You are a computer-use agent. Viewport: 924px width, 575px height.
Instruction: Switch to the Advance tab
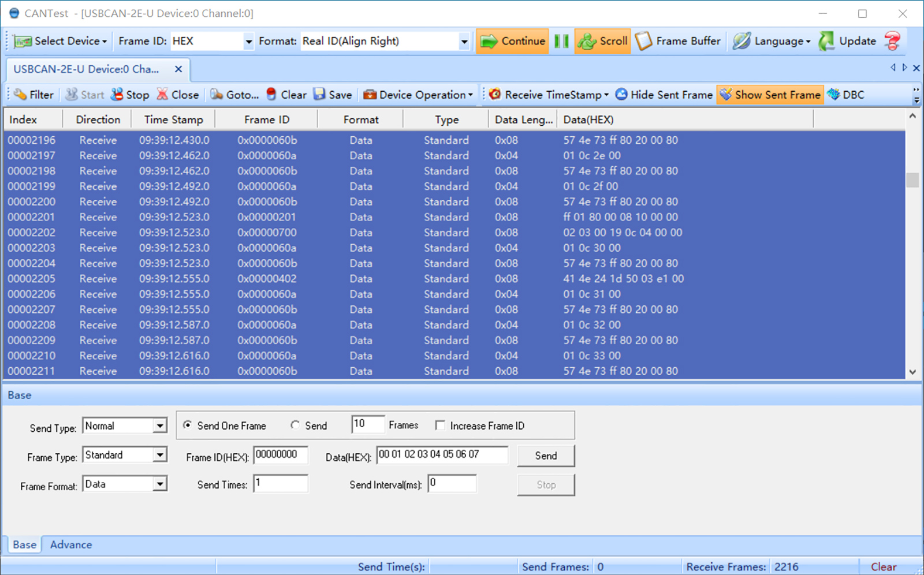point(70,544)
